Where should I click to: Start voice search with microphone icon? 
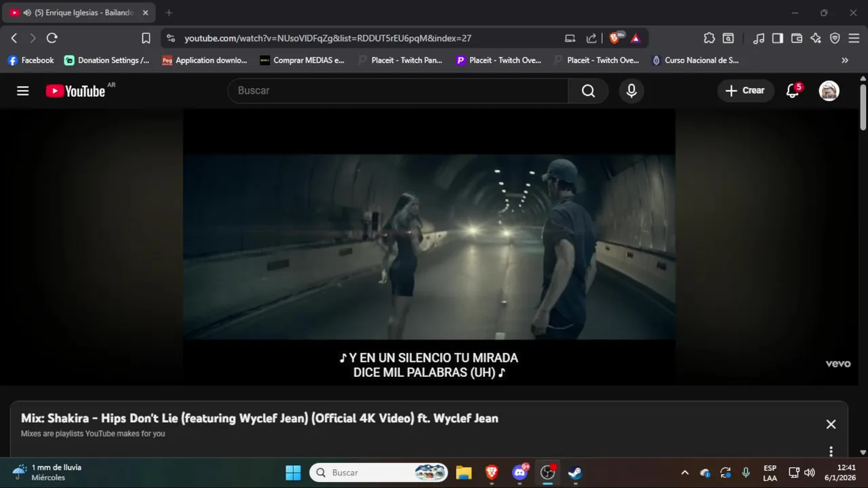tap(631, 91)
